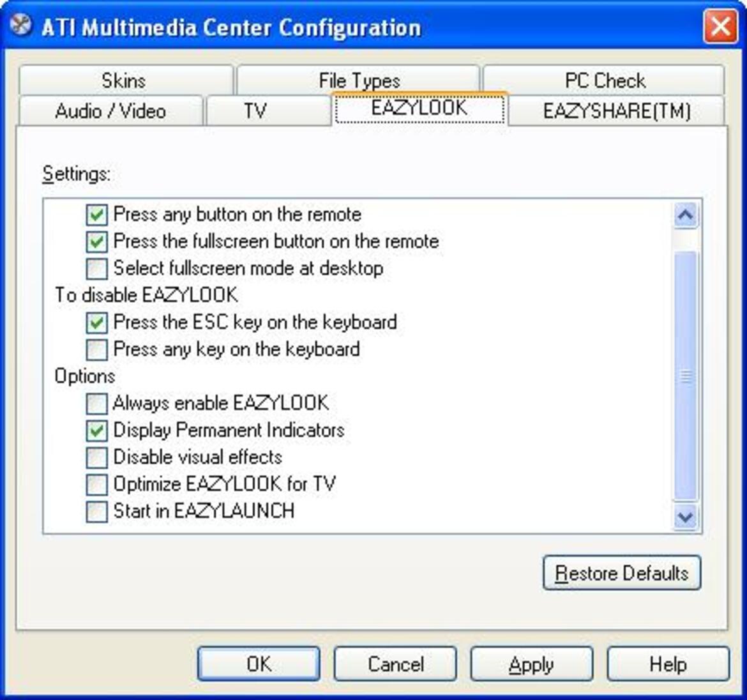Open the EAZYSHARE(TM) tab
The height and width of the screenshot is (700, 747).
point(617,110)
